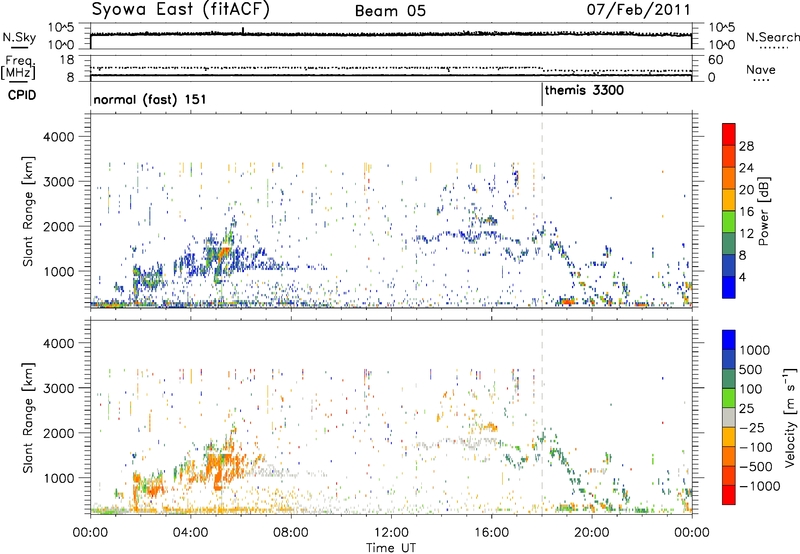The height and width of the screenshot is (554, 800).
Task: Click the 'CPID' row label
Action: pos(22,95)
